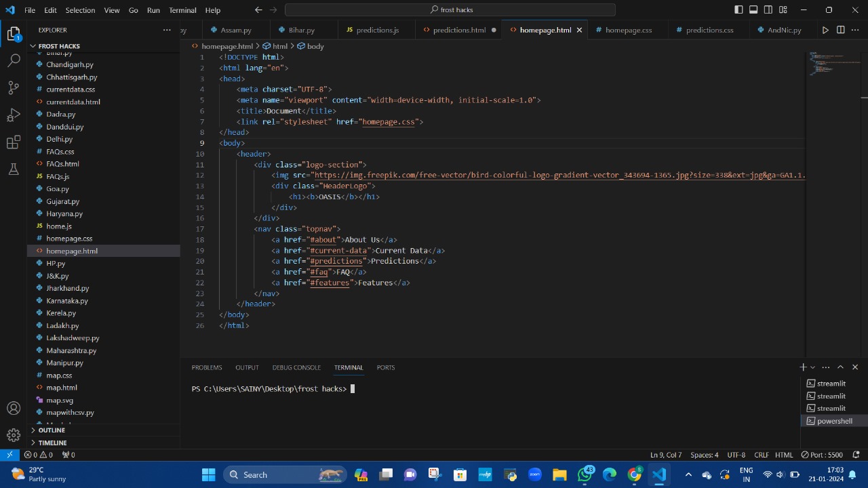Open the remote window indicator in status bar
Screen dimensions: 868x488
coord(9,455)
